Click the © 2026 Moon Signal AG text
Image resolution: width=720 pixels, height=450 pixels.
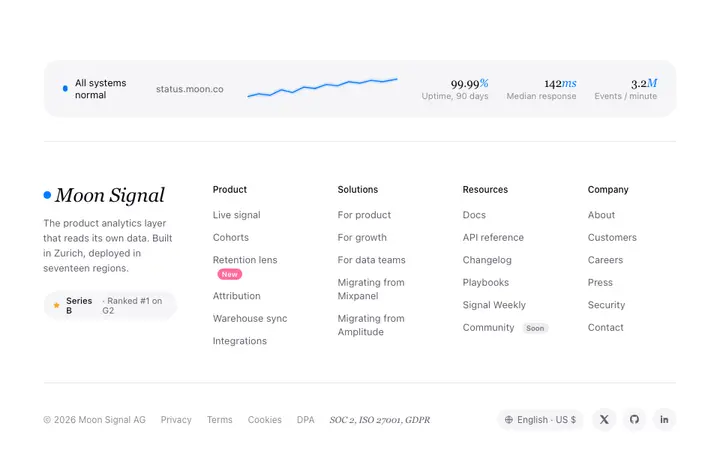pos(94,420)
